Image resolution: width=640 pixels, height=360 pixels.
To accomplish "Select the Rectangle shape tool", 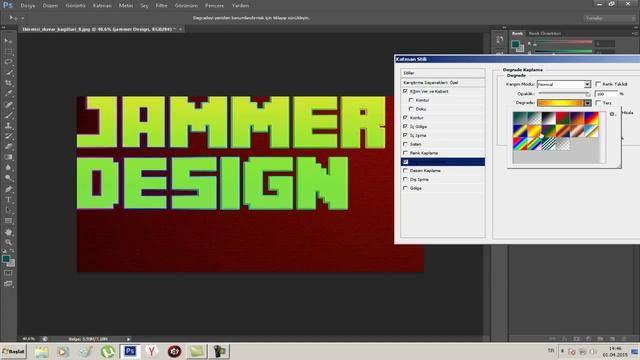I will coord(8,221).
